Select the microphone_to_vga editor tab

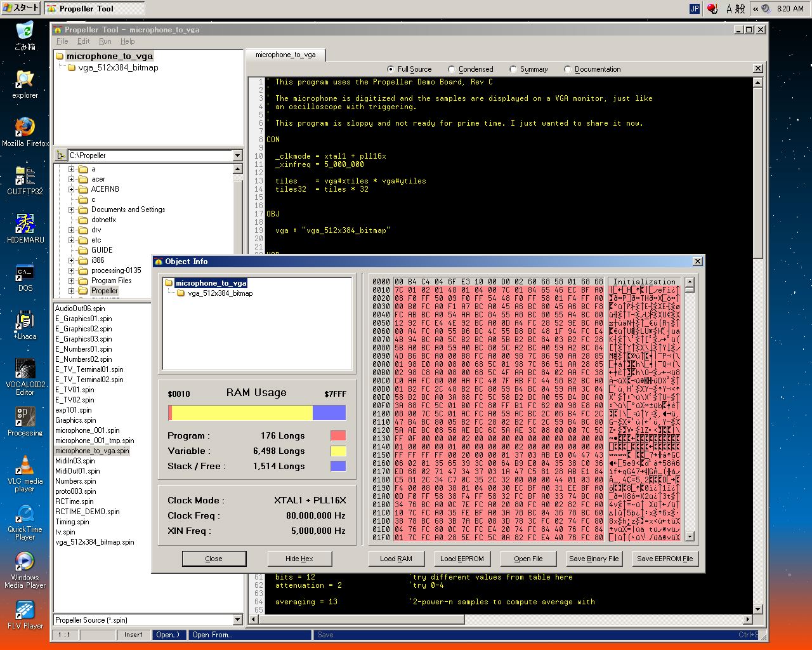[x=285, y=55]
